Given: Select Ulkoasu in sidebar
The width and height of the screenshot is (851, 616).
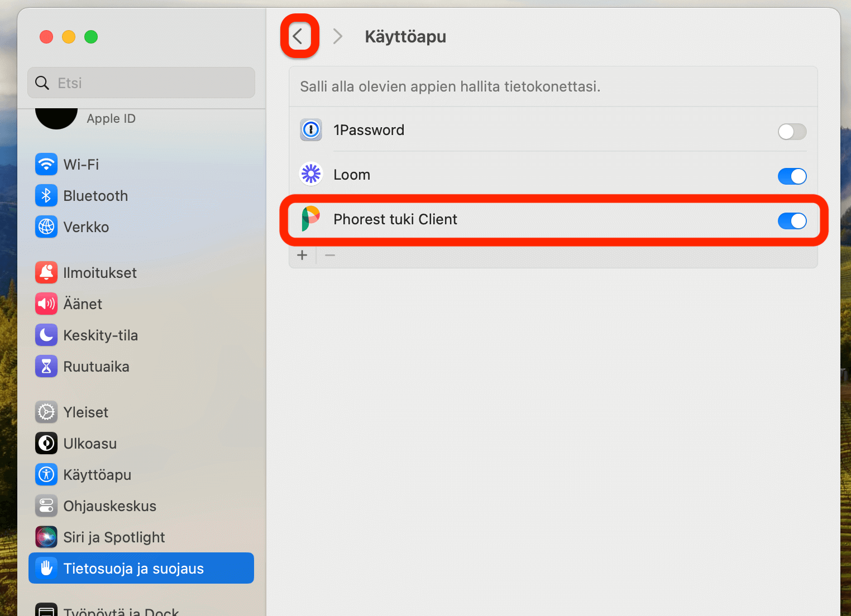Looking at the screenshot, I should 90,444.
